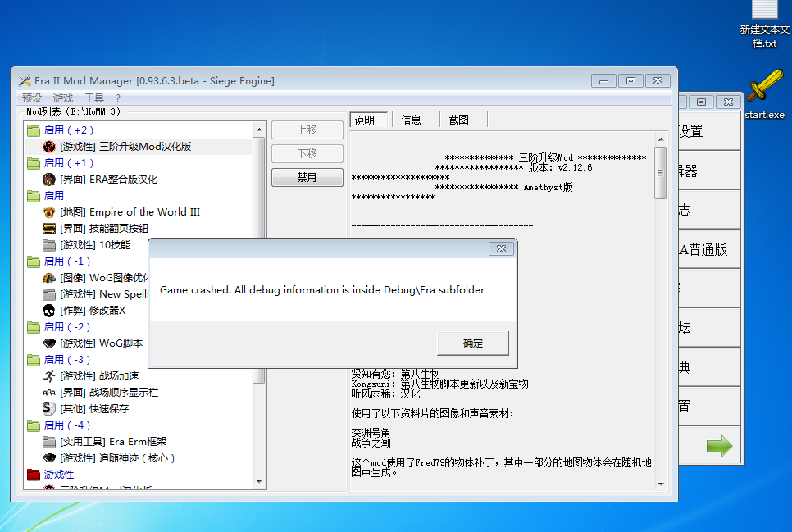The height and width of the screenshot is (532, 792).
Task: Click the description pane scrollbar thumb
Action: coord(660,173)
